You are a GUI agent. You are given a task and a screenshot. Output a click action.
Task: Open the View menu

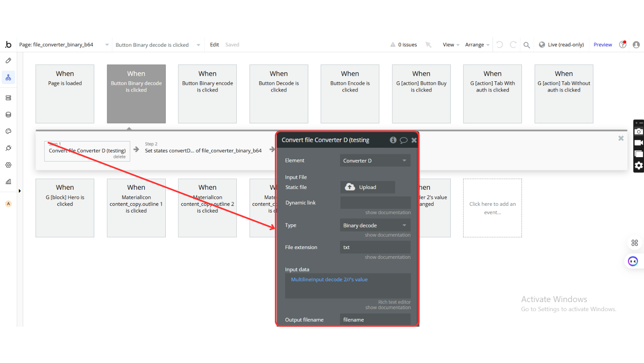[x=450, y=45]
